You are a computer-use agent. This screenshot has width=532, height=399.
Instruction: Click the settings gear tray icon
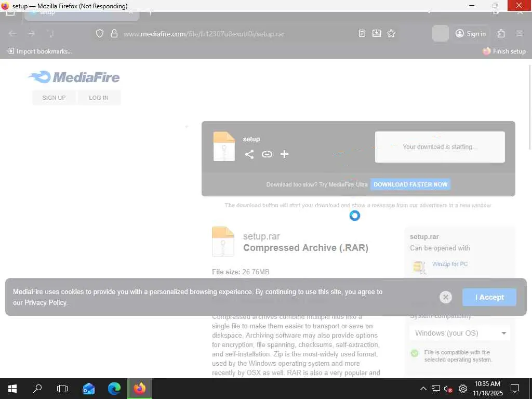point(463,389)
